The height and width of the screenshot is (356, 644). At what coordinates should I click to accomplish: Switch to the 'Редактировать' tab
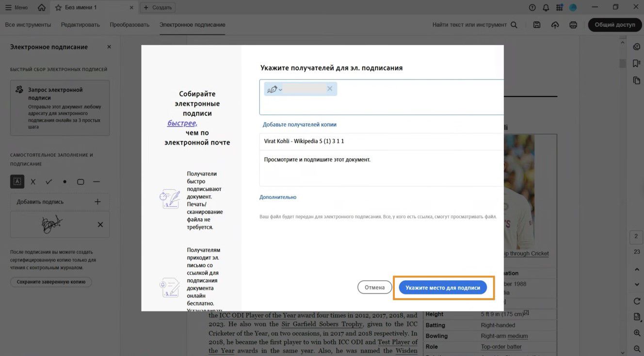[80, 25]
